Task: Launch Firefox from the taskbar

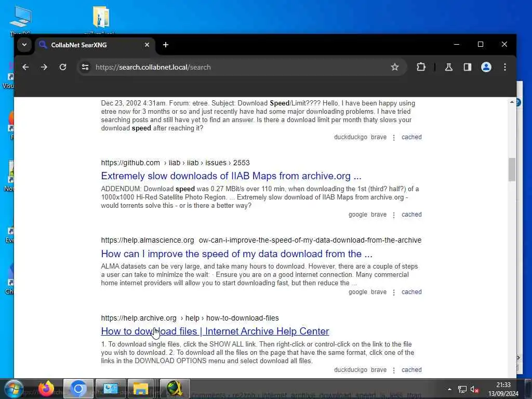Action: tap(46, 389)
